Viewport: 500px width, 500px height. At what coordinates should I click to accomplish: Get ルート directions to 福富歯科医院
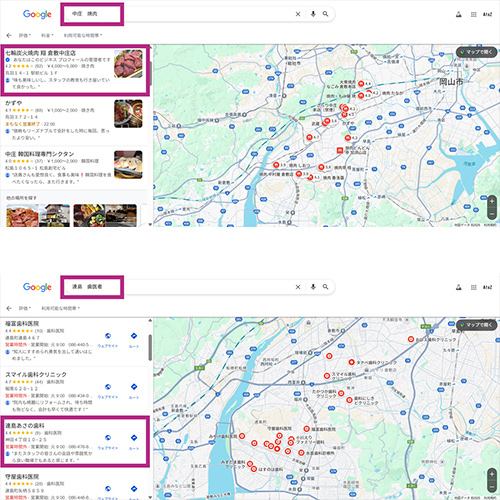coord(134,340)
